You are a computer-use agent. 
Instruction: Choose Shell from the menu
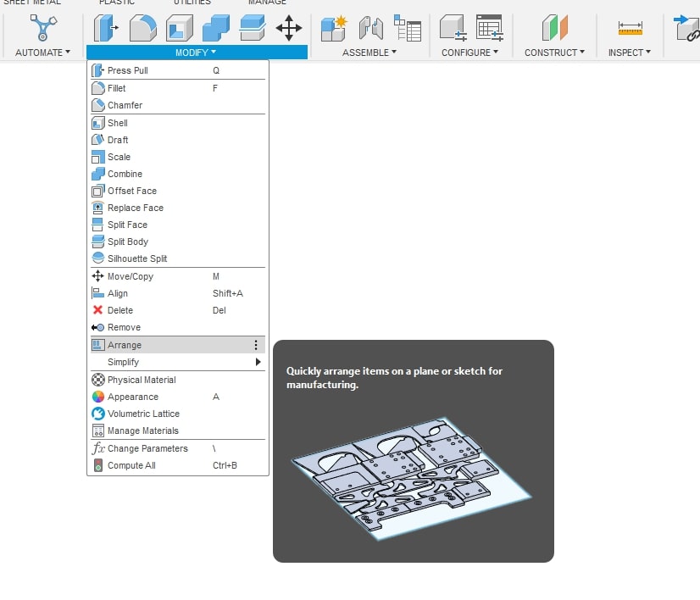tap(178, 123)
